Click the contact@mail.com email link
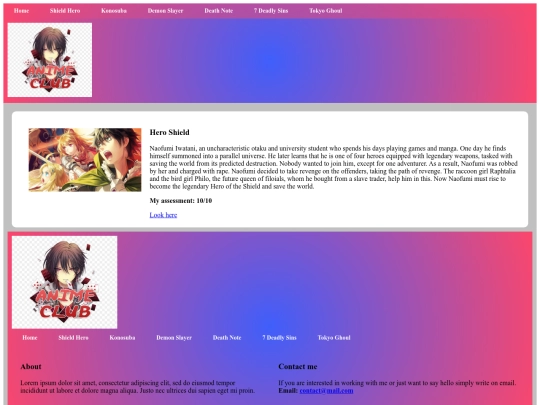This screenshot has height=405, width=540. [326, 391]
